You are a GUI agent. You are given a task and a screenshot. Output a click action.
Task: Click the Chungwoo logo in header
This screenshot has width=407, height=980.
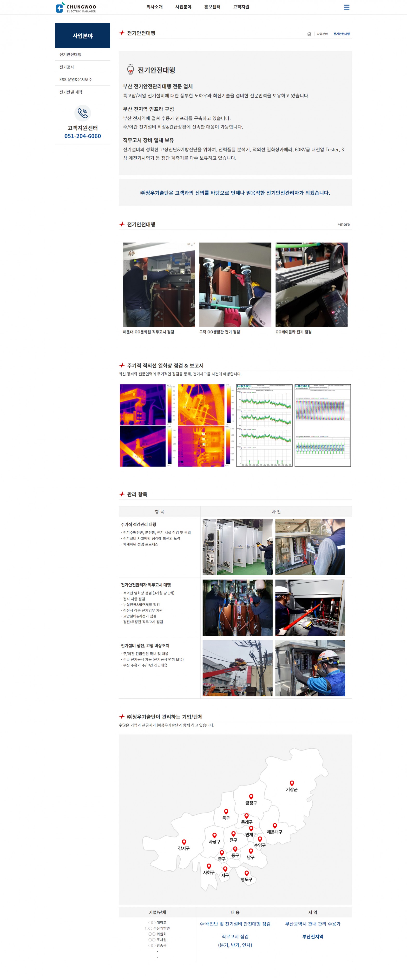point(76,7)
